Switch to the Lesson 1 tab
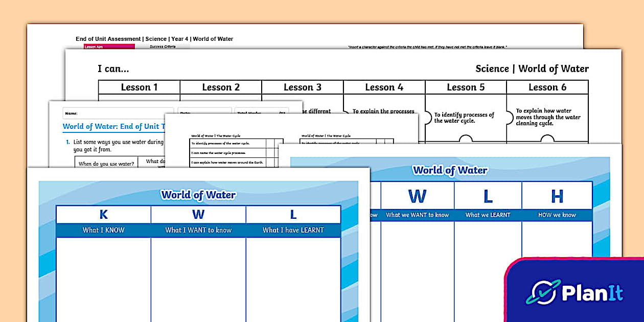644x322 pixels. 139,87
